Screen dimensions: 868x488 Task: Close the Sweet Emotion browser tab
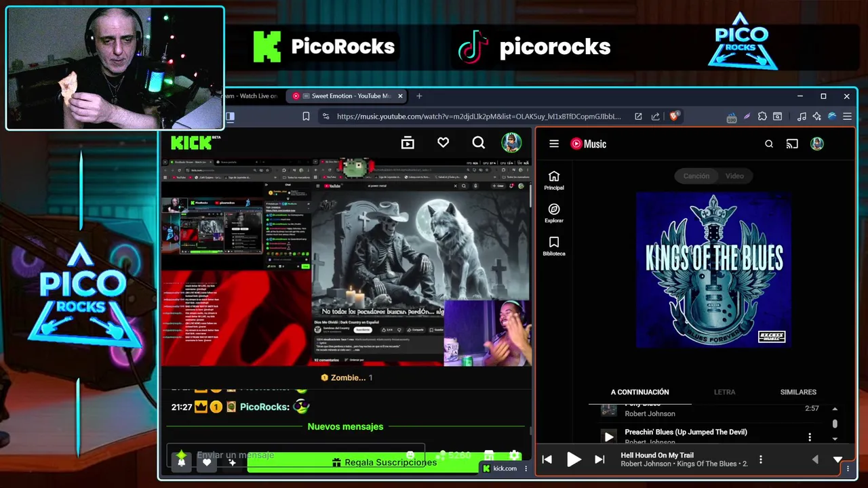pos(400,96)
